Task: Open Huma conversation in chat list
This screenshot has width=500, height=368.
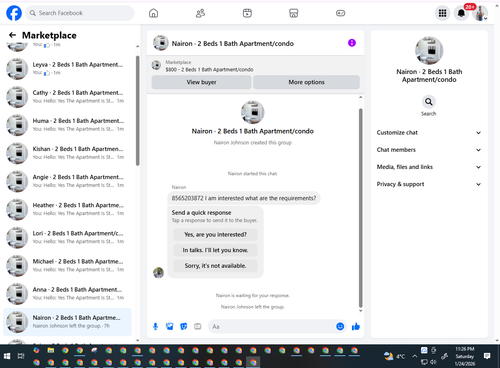Action: [67, 125]
